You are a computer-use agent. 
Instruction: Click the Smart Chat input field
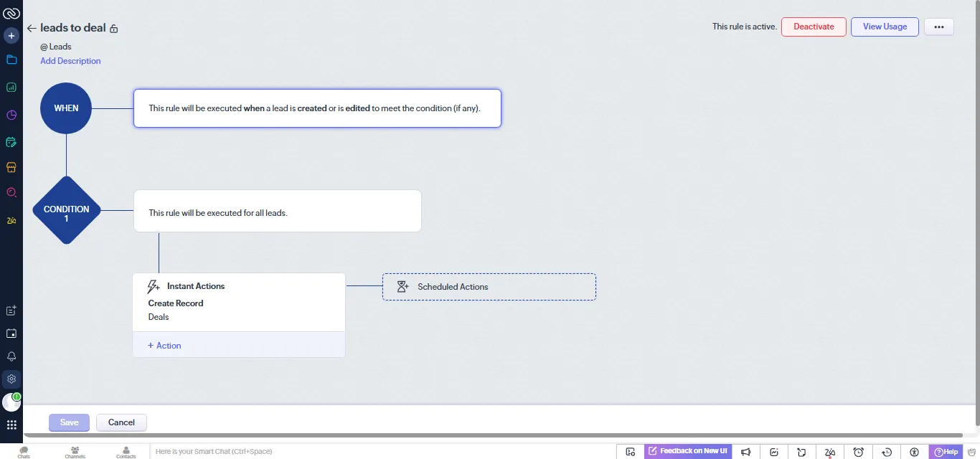(382, 452)
